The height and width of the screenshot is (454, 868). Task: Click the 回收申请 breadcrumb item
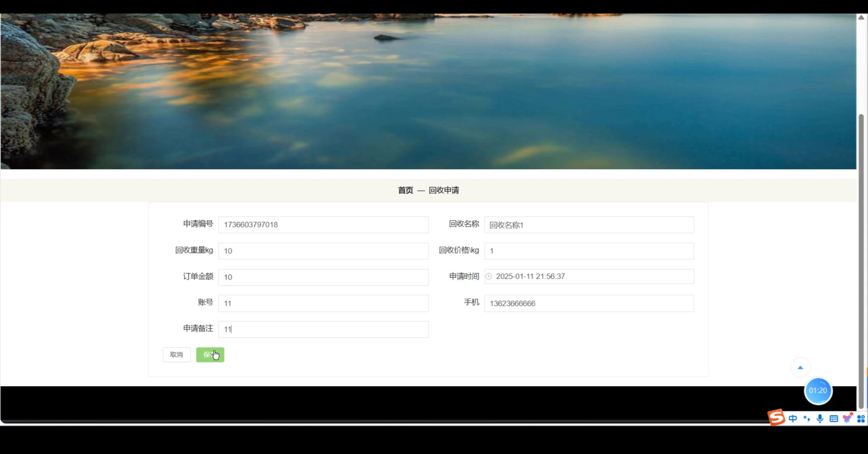coord(443,190)
